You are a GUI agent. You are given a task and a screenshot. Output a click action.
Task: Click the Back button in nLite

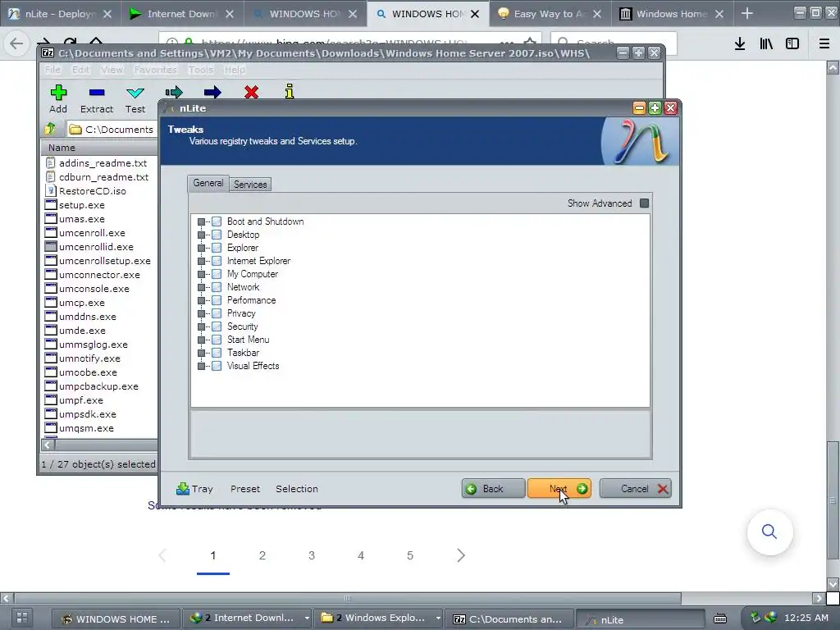(493, 489)
